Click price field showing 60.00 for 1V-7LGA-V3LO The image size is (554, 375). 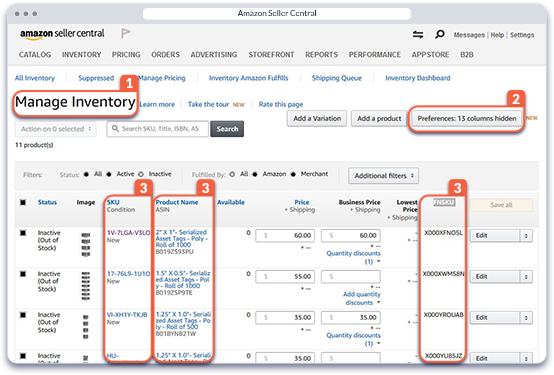tap(284, 235)
